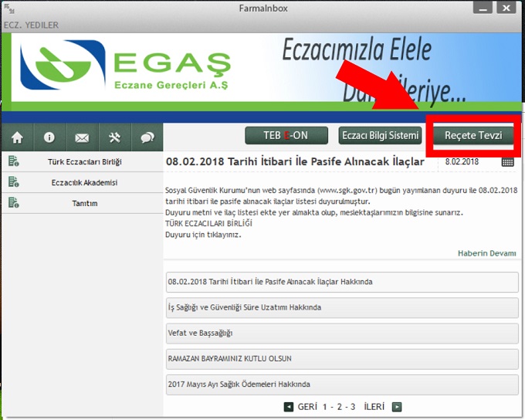This screenshot has height=420, width=525.
Task: Open '2017 Mayıs Ayı Sağlık Ödemeleri Hakkında'
Action: point(342,384)
